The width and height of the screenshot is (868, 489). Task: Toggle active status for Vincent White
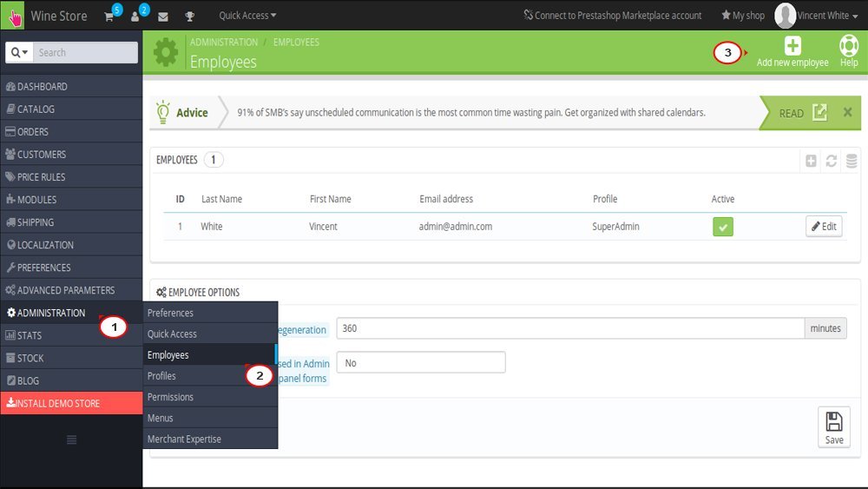[x=723, y=227]
